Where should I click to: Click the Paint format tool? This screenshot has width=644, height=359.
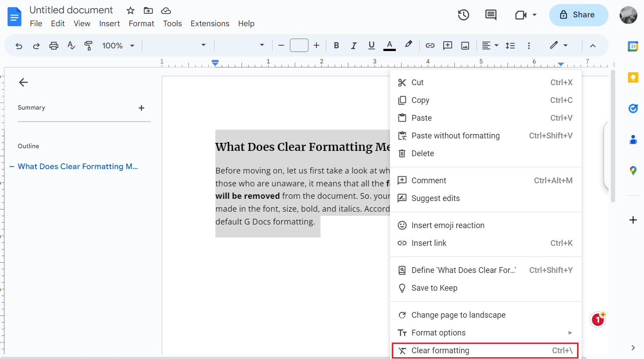point(89,45)
